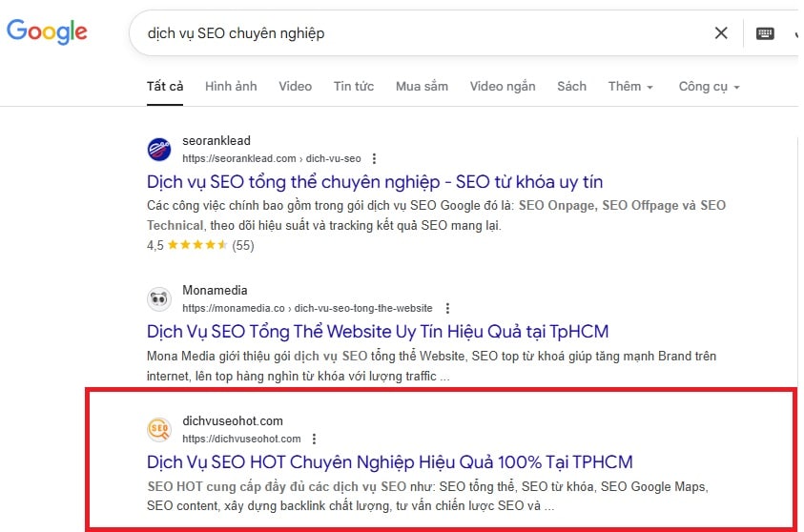Open three-dot options for dichvuseohot result
The image size is (804, 532).
pyautogui.click(x=314, y=439)
